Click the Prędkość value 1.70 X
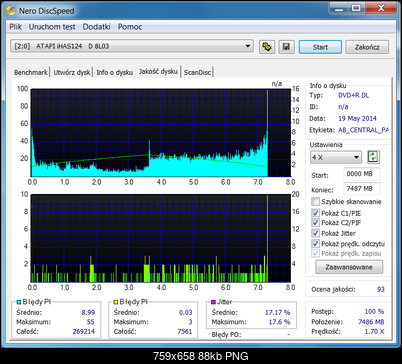The width and height of the screenshot is (402, 364). point(374,332)
